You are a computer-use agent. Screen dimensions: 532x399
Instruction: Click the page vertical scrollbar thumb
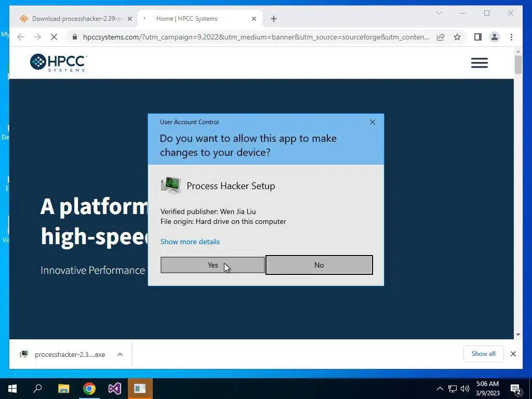point(518,64)
